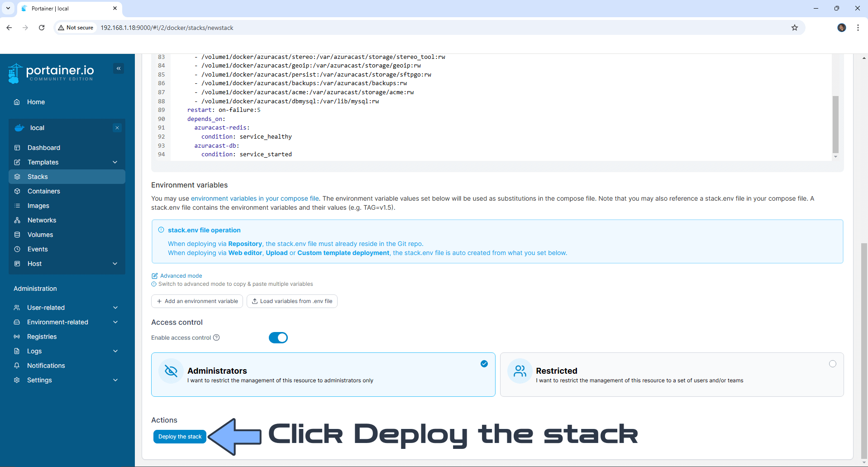Expand the Logs submenu chevron

click(x=115, y=351)
